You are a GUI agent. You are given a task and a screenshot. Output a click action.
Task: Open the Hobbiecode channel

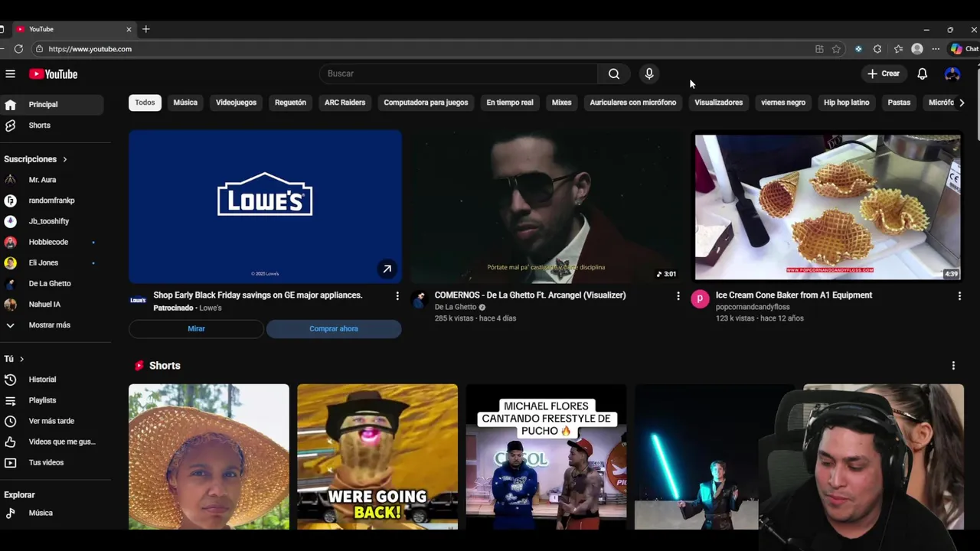(51, 242)
